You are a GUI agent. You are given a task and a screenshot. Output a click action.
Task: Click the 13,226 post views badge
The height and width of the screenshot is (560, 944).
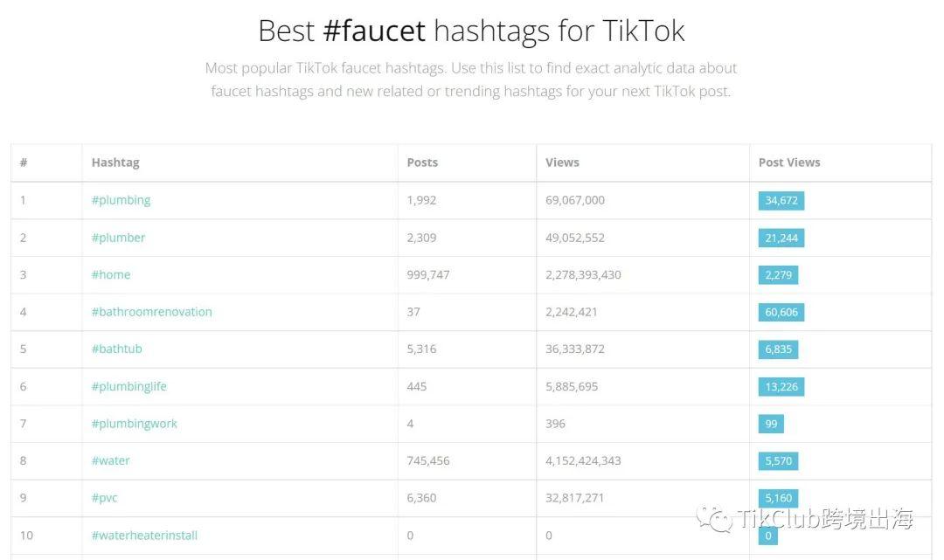(781, 387)
